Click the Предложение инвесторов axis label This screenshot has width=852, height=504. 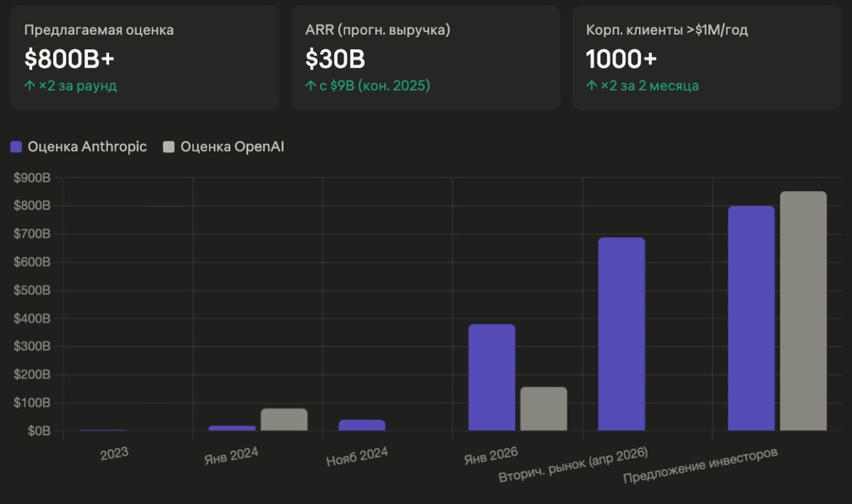[x=700, y=466]
